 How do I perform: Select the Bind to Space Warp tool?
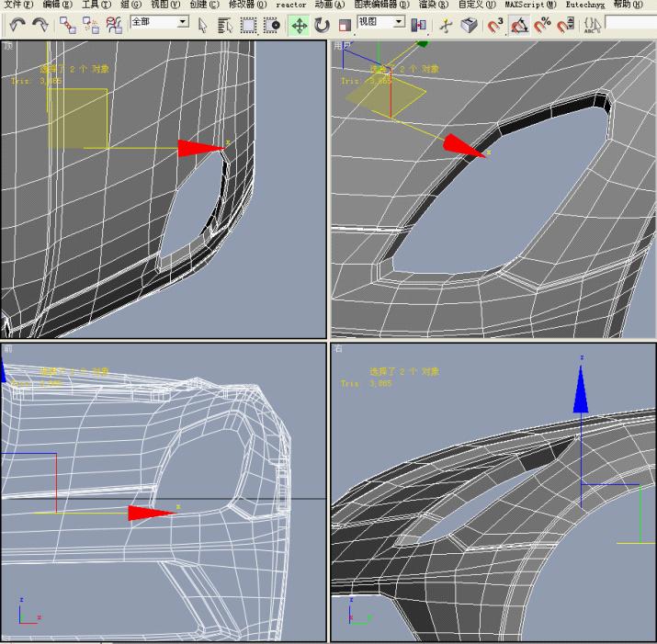114,25
